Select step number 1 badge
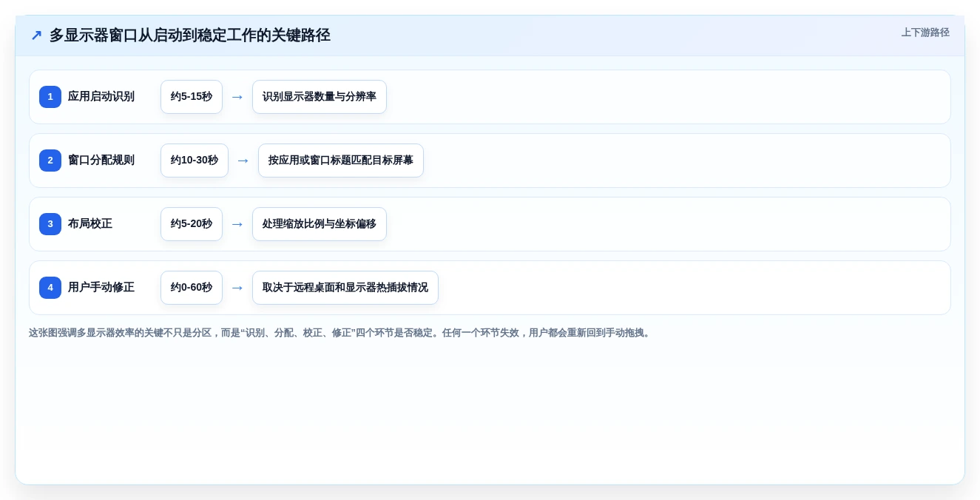Image resolution: width=980 pixels, height=500 pixels. [50, 97]
